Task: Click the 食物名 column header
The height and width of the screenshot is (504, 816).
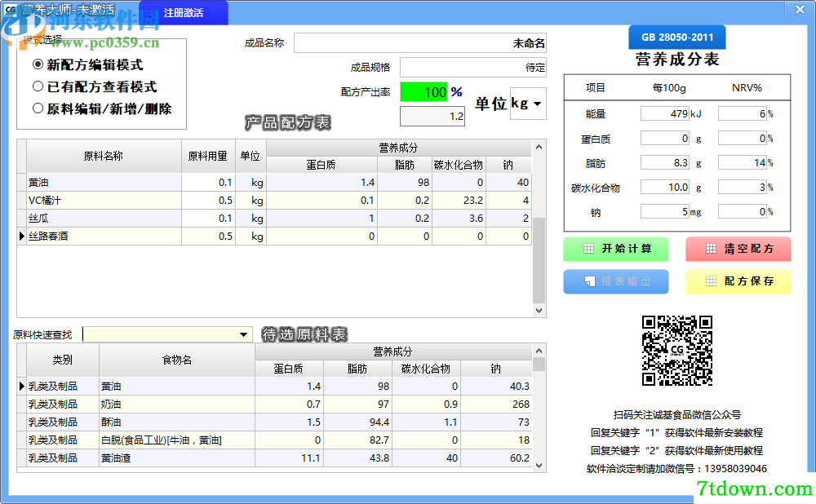Action: point(177,360)
